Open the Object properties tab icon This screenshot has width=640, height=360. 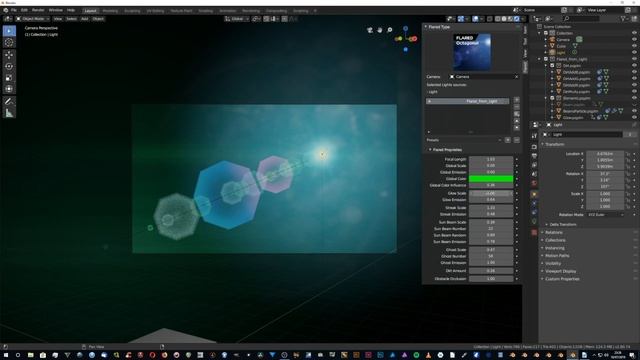[534, 194]
